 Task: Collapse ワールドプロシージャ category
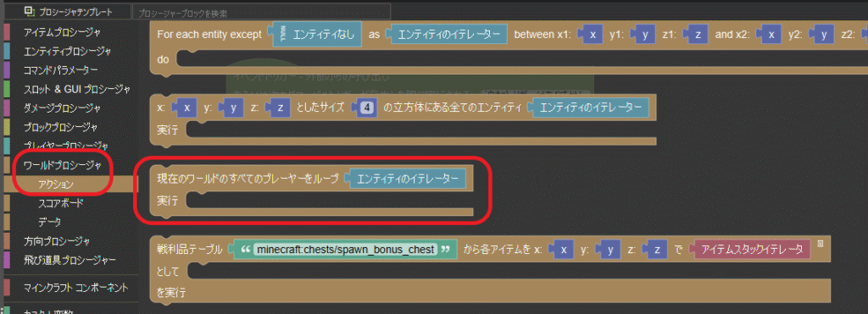[63, 165]
